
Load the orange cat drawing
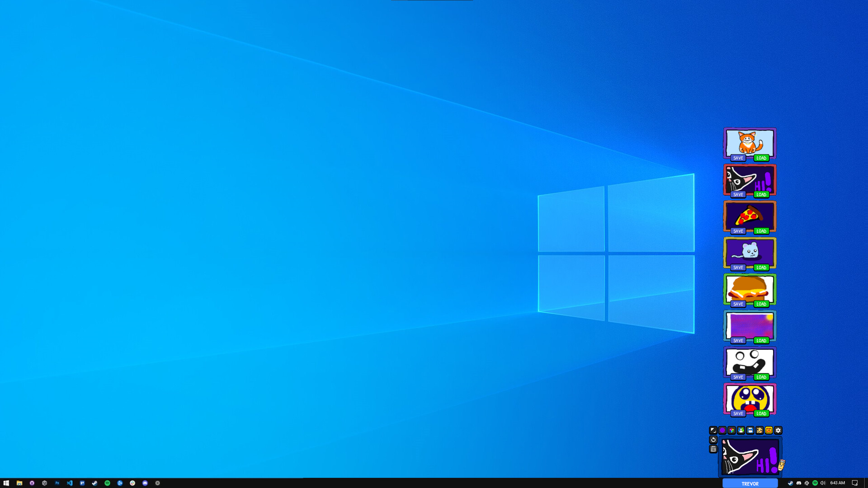click(x=761, y=158)
